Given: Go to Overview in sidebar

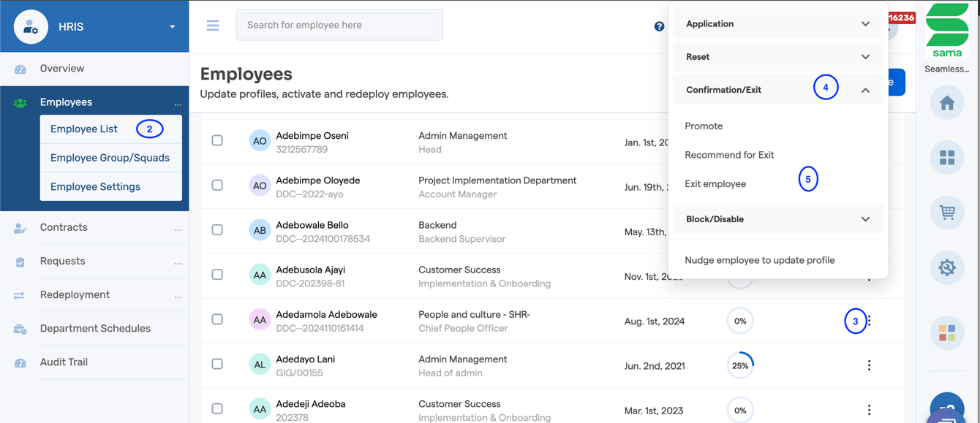Looking at the screenshot, I should pos(62,69).
